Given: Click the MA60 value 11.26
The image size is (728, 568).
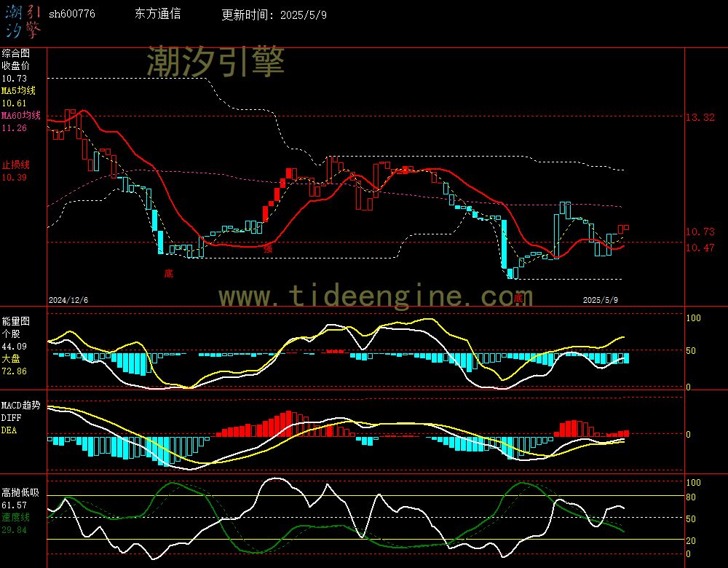Looking at the screenshot, I should tap(15, 127).
